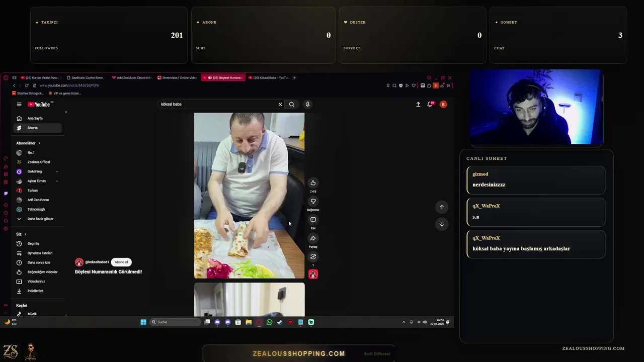644x362 pixels.
Task: Open the Zealous Offical channel
Action: [38, 162]
